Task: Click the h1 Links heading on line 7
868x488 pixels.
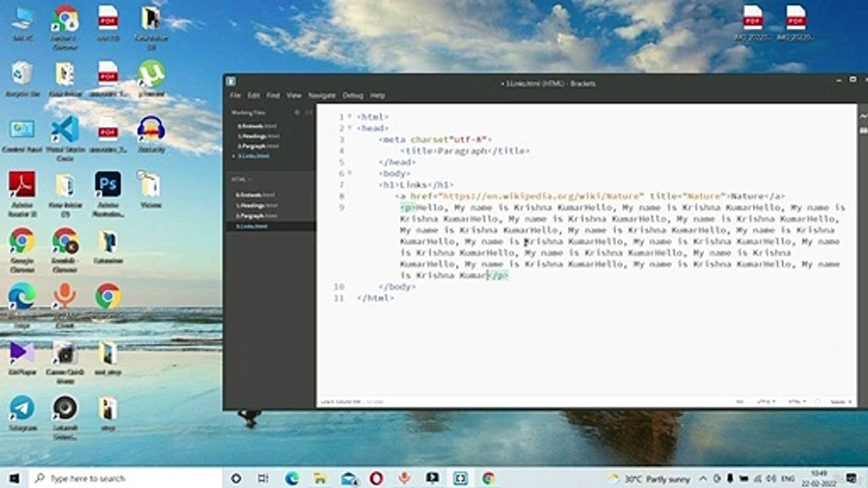Action: point(416,184)
